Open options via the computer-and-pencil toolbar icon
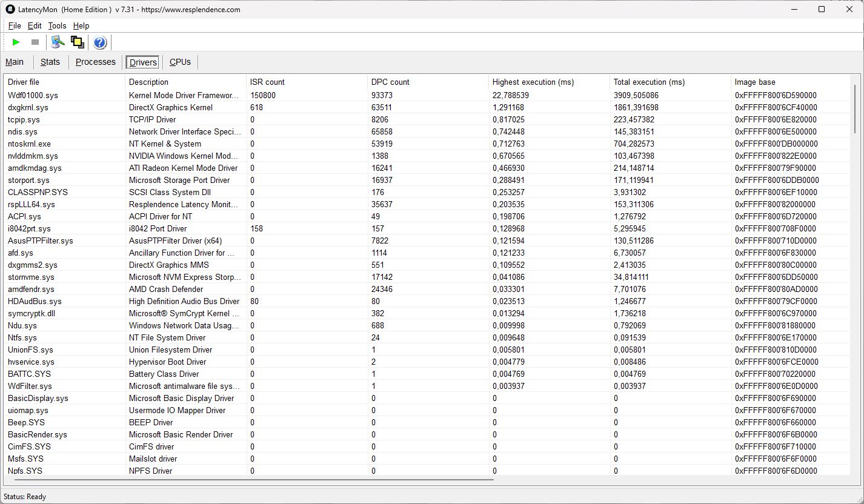 click(58, 42)
